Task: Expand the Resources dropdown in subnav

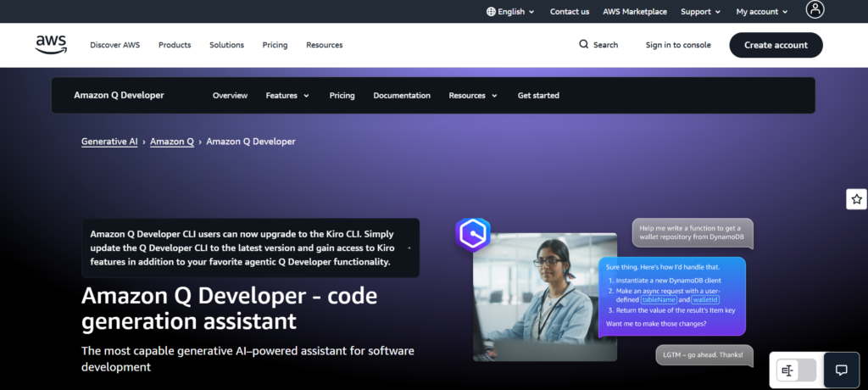Action: [473, 95]
